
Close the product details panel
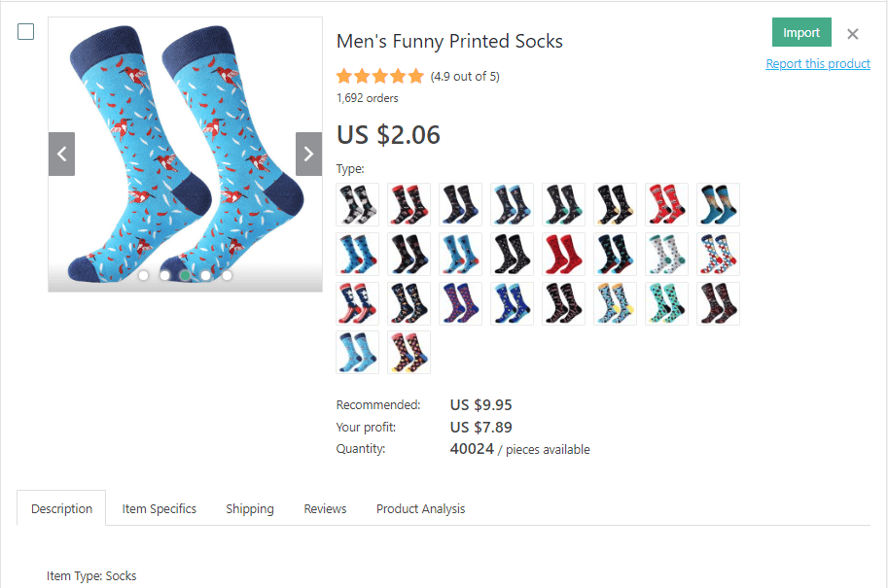pos(853,34)
